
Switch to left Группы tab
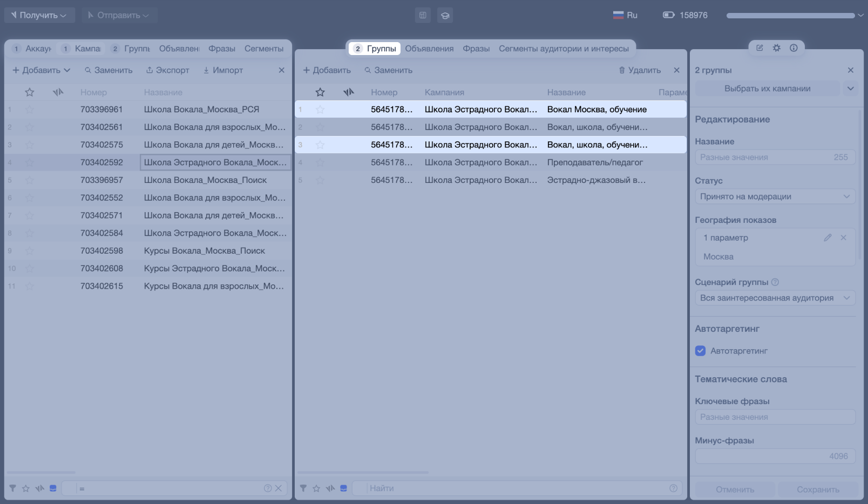pyautogui.click(x=131, y=49)
